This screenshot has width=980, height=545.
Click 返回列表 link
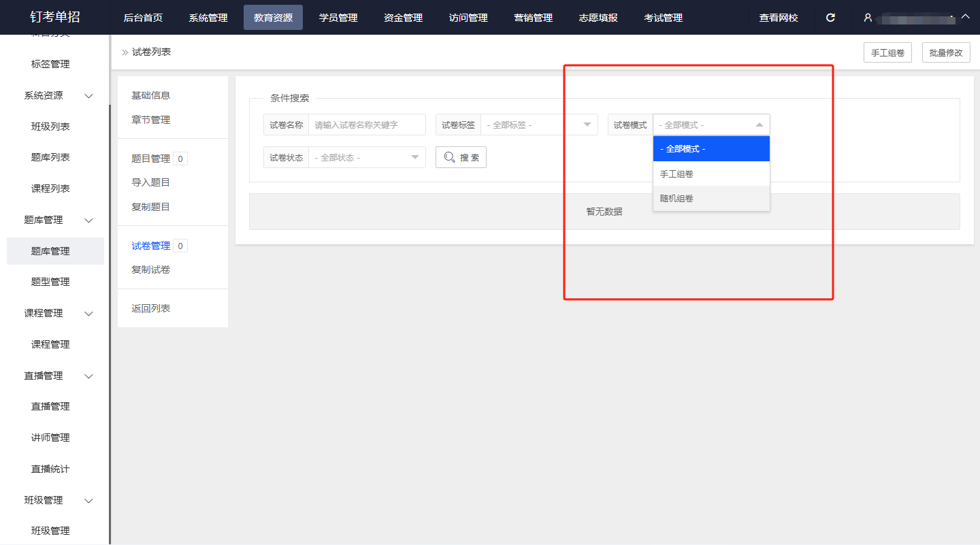pyautogui.click(x=150, y=309)
